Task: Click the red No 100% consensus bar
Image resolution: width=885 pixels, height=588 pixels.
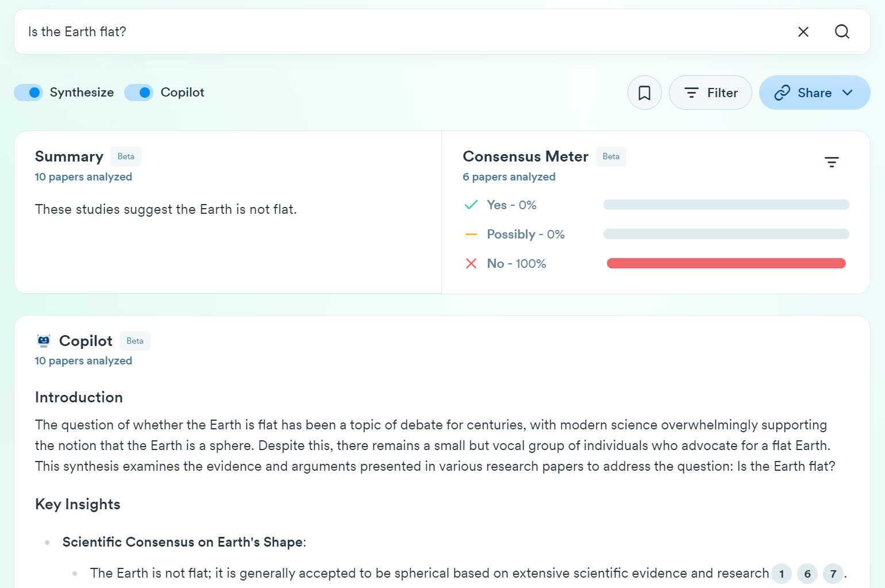Action: tap(726, 264)
